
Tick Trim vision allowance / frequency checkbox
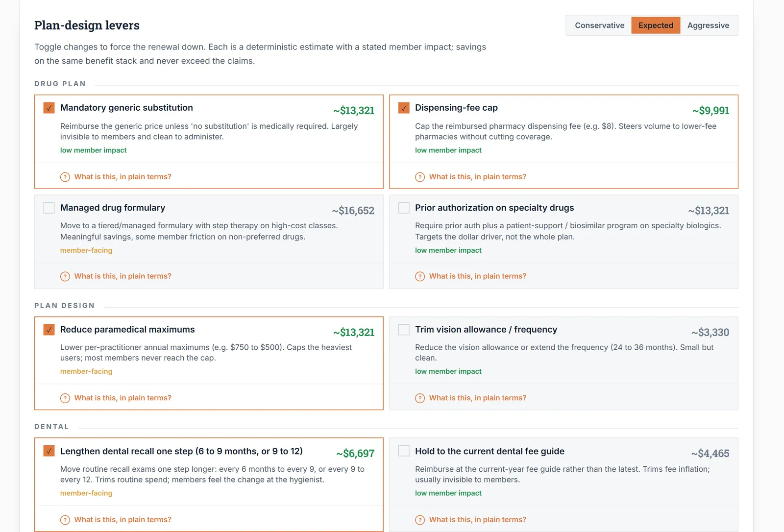(404, 330)
